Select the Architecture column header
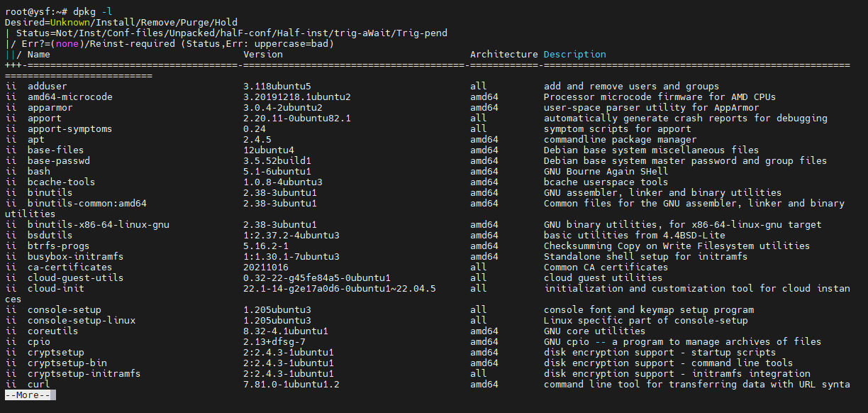Viewport: 868px width, 413px height. click(503, 54)
